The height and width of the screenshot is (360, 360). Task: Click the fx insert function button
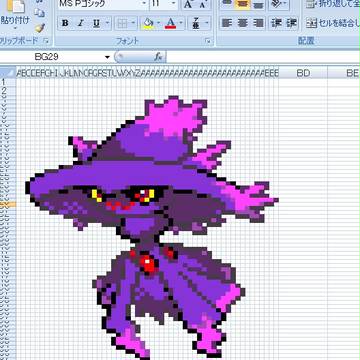[x=159, y=57]
